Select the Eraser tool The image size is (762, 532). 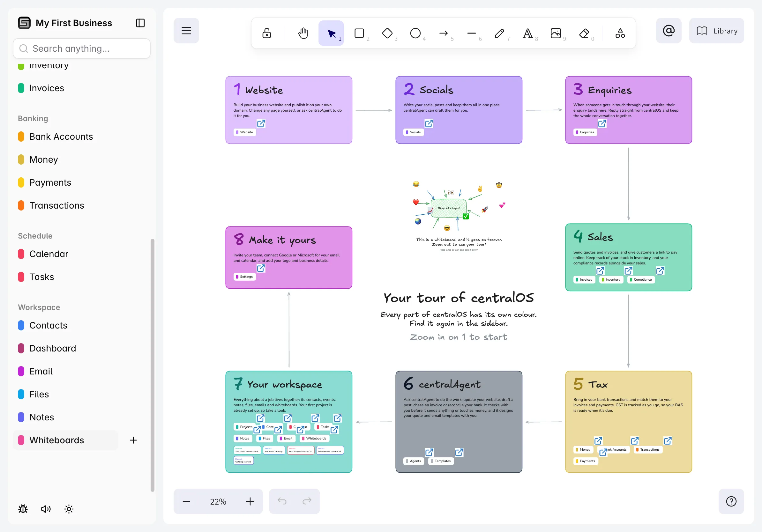point(584,33)
